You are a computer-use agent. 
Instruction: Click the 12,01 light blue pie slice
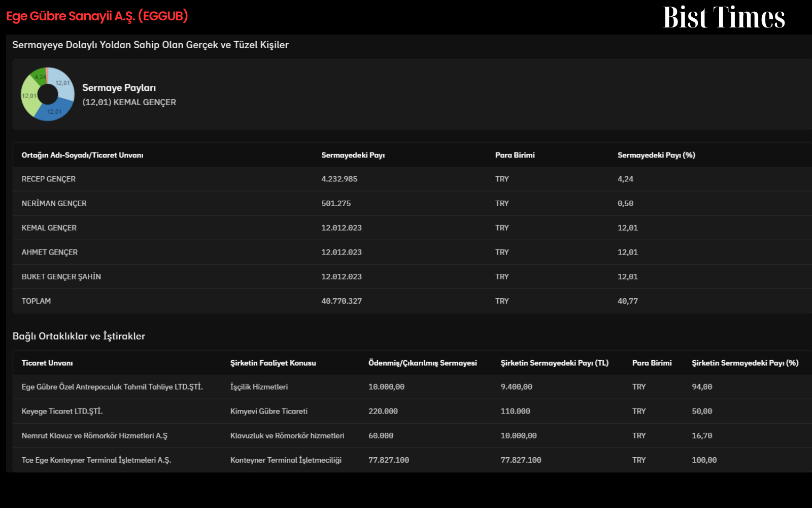62,83
